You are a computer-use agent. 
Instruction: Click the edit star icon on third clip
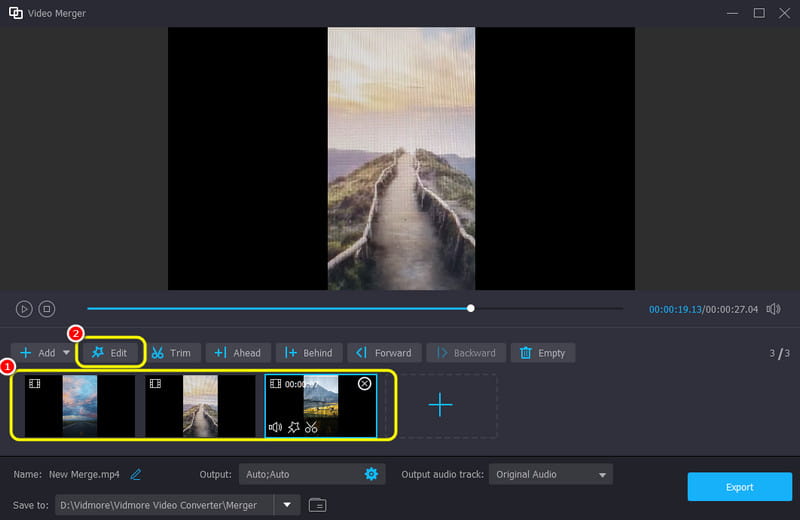pyautogui.click(x=294, y=427)
